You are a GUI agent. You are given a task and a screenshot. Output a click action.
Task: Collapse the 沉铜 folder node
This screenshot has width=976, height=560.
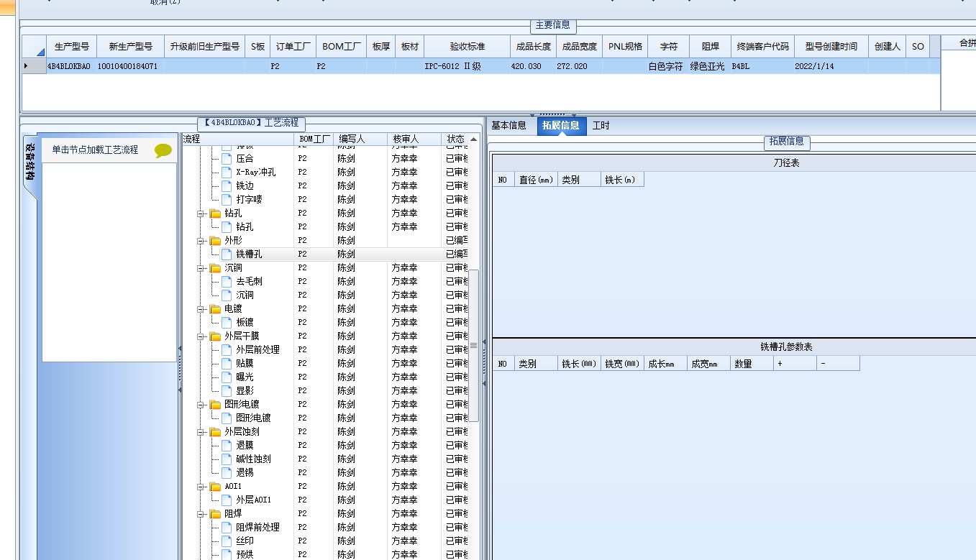(201, 268)
